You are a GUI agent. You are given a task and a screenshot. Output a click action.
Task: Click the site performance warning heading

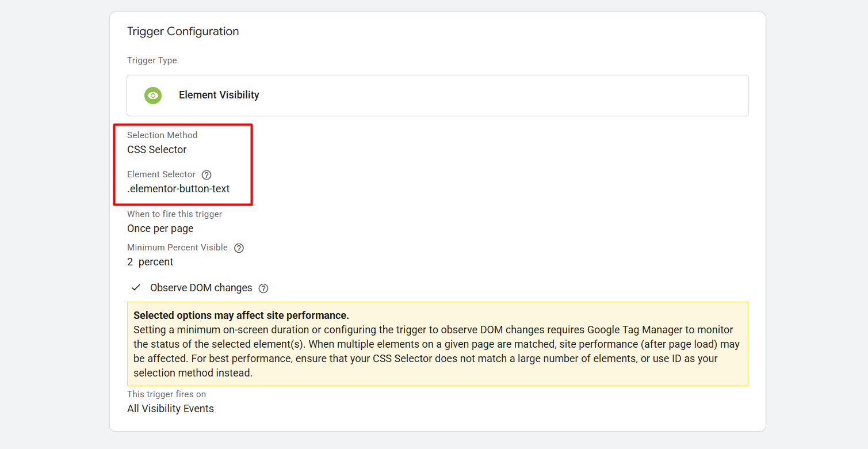(241, 315)
